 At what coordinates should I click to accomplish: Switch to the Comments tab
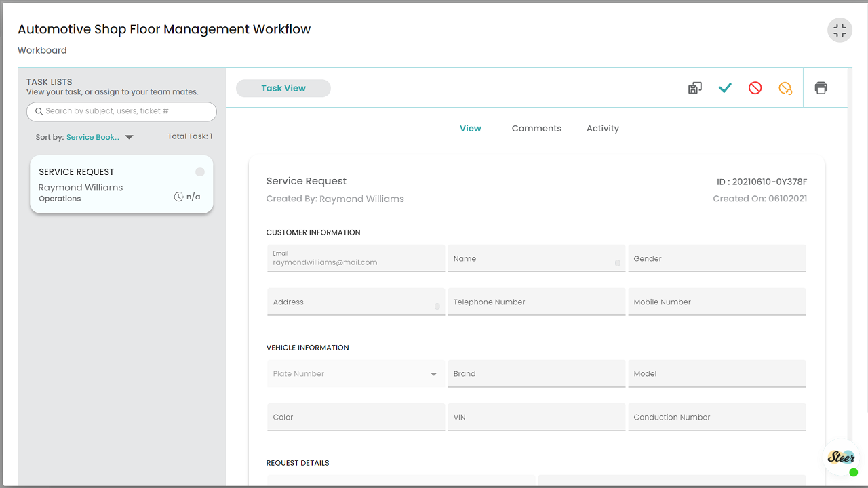(536, 129)
